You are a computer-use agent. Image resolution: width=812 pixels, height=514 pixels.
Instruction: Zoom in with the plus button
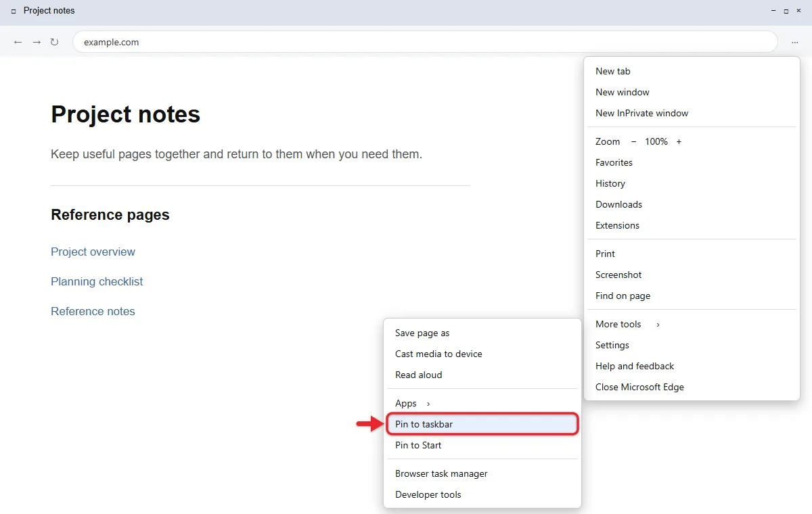679,141
